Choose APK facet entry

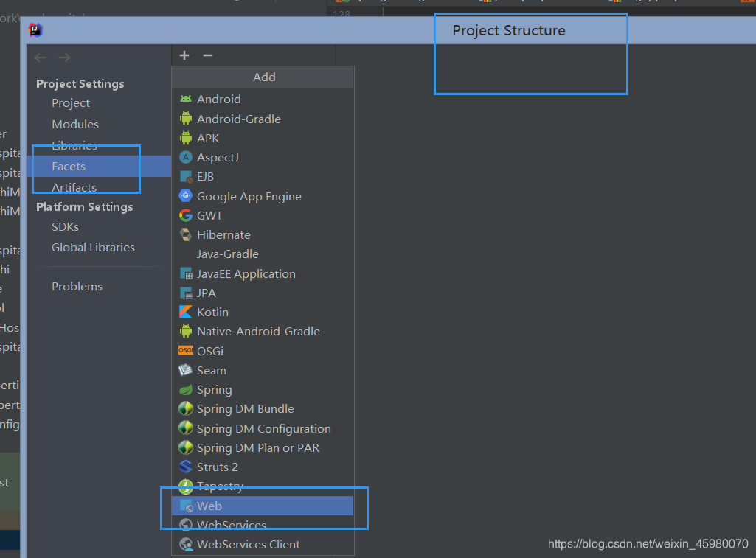[263, 138]
